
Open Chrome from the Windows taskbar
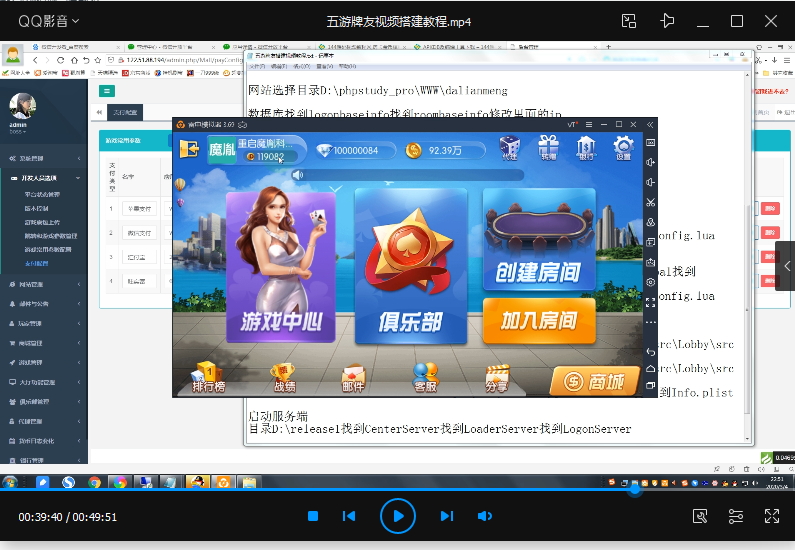click(94, 482)
